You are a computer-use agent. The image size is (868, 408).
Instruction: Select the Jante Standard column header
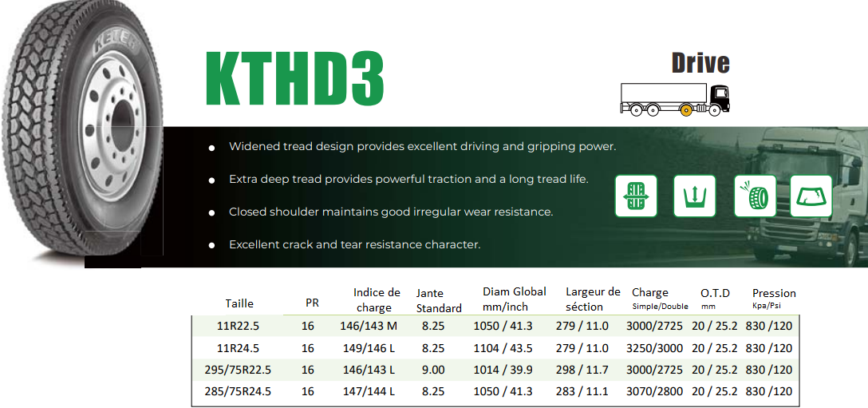pos(439,301)
